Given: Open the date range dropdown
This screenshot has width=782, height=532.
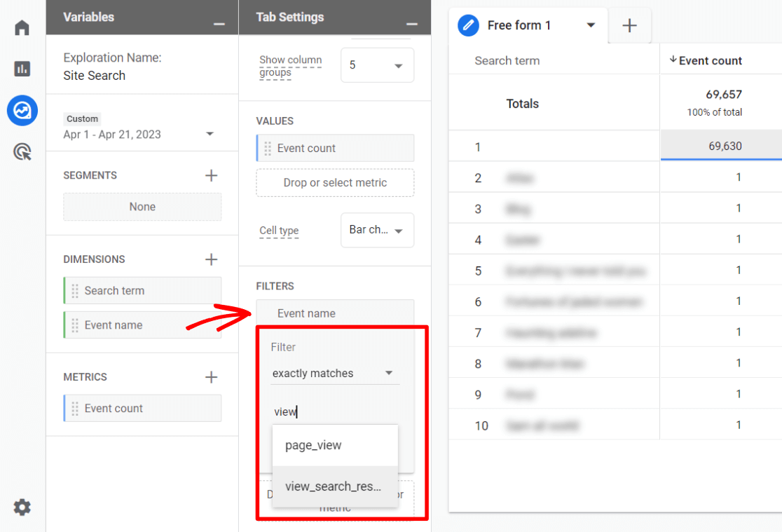Looking at the screenshot, I should tap(210, 134).
